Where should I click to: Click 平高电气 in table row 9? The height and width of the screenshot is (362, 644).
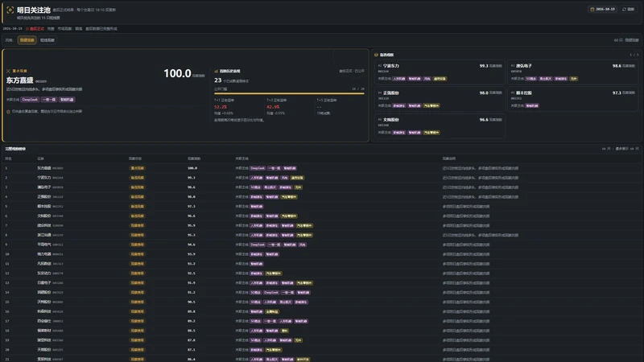tap(44, 245)
